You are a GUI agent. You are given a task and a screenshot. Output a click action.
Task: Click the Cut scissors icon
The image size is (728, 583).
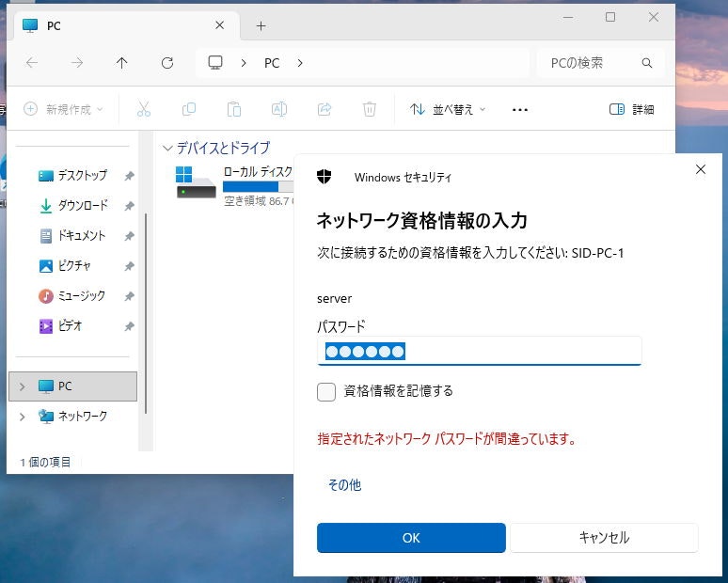tap(144, 109)
